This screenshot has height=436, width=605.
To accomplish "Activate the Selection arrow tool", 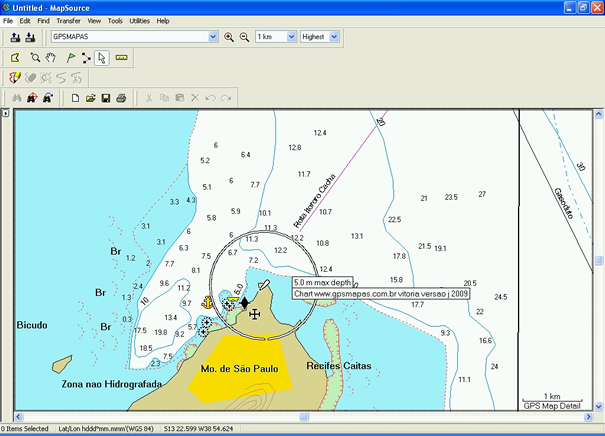I will coord(102,58).
